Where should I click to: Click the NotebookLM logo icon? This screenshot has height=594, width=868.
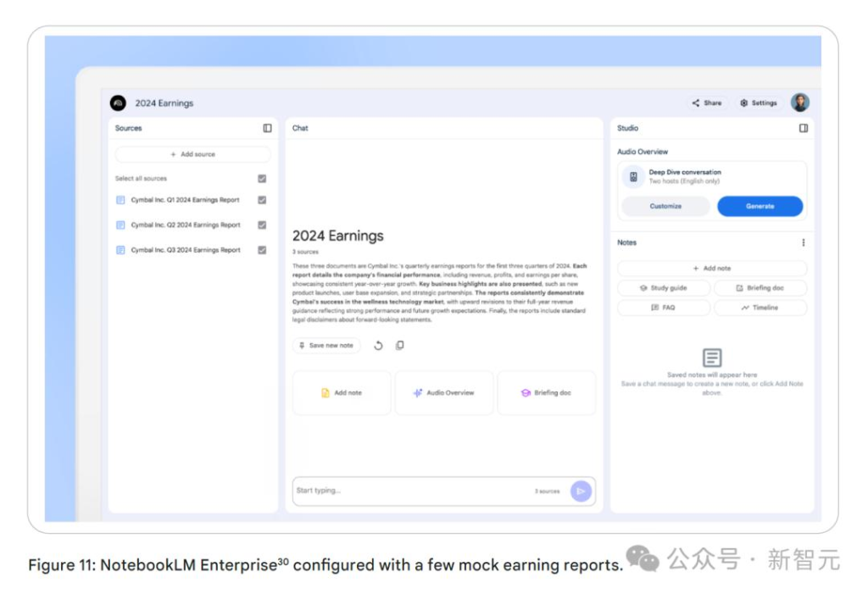(x=118, y=103)
